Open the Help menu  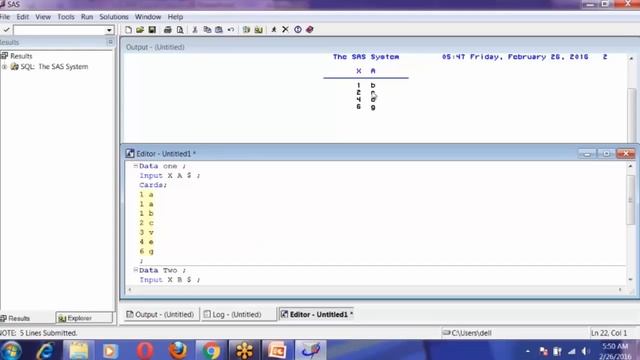point(175,17)
